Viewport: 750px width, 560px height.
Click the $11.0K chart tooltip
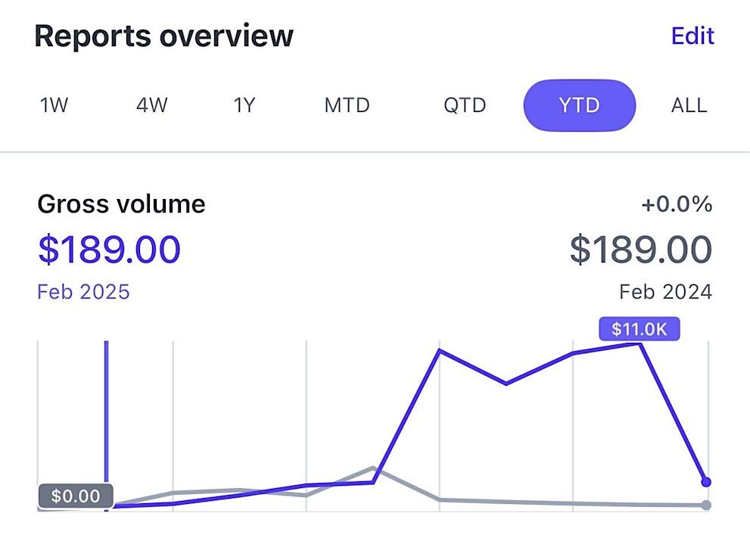[x=640, y=330]
